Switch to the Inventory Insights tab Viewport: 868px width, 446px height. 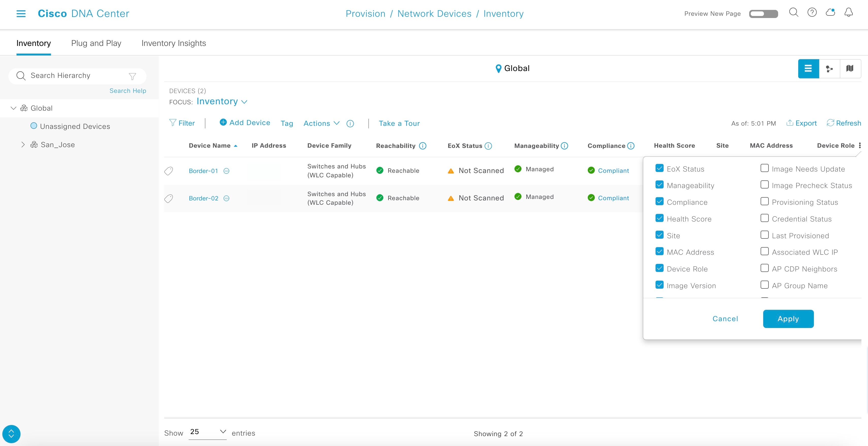(174, 43)
